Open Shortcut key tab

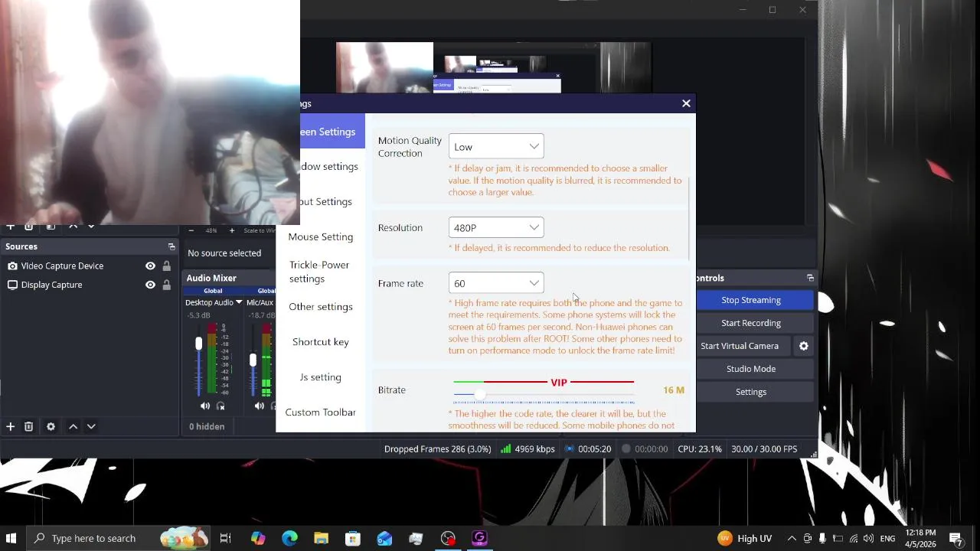tap(321, 341)
